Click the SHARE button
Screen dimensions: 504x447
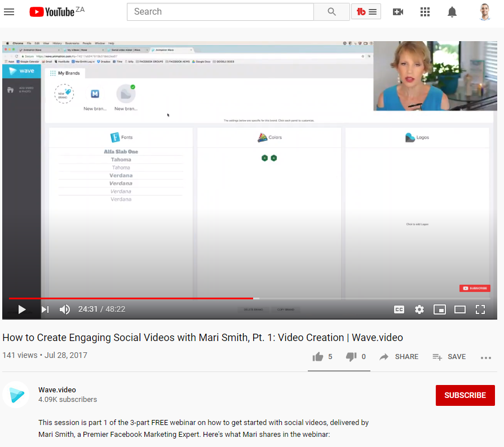pyautogui.click(x=399, y=357)
